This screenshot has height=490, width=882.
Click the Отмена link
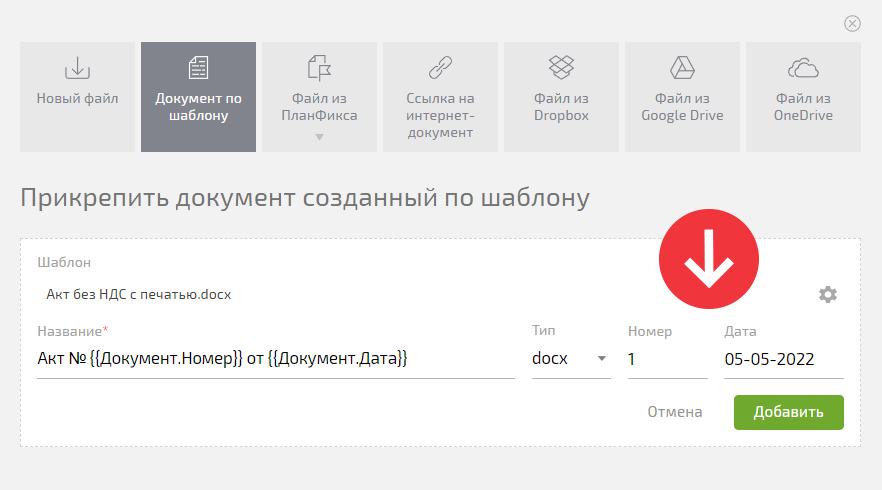674,412
